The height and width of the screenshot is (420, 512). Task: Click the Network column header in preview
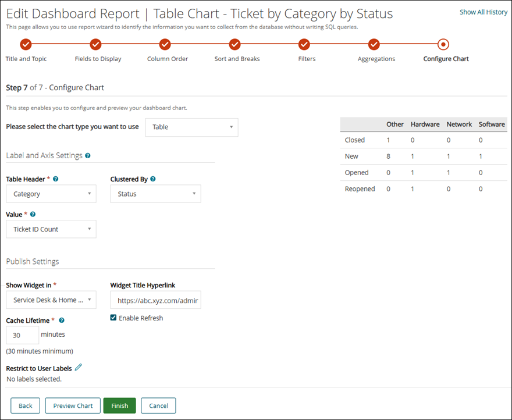pyautogui.click(x=460, y=124)
